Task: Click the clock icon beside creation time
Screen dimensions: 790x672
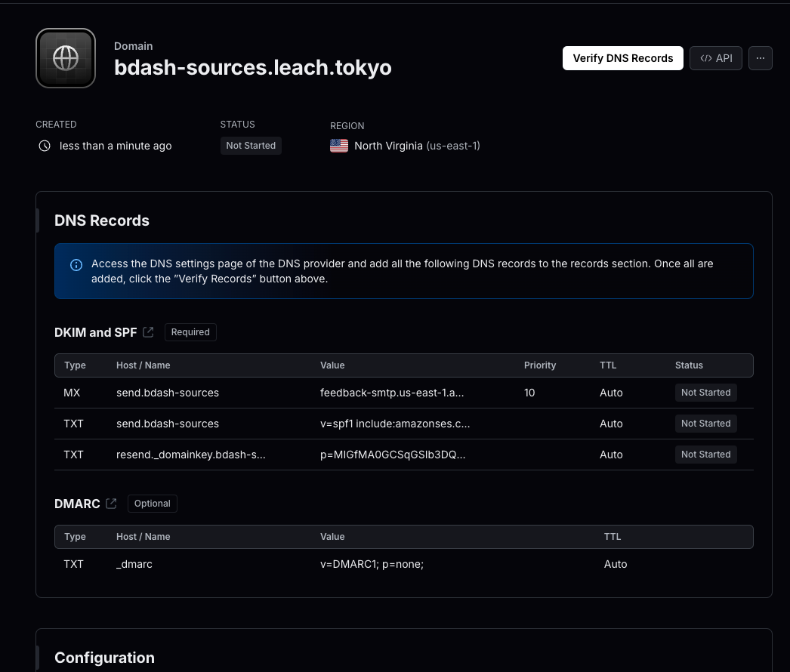Action: coord(45,146)
